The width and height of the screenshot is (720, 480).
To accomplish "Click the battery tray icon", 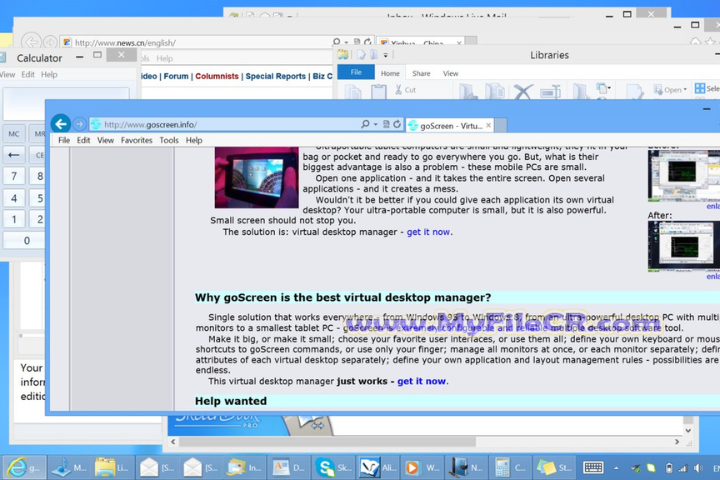I will [669, 468].
